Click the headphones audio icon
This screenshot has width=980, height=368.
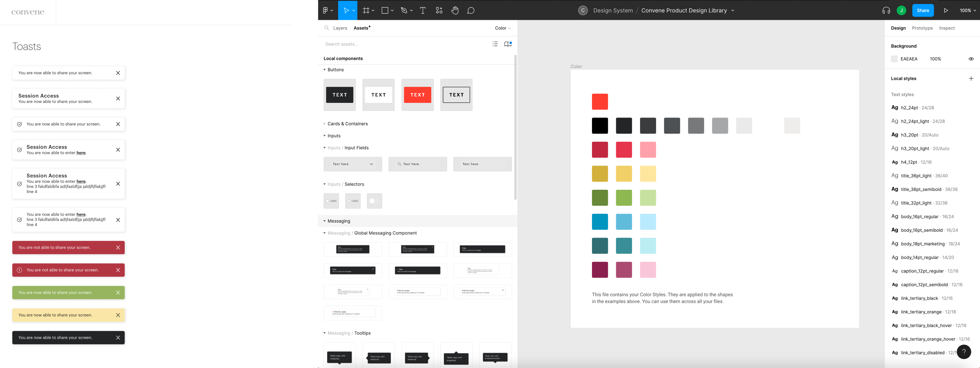point(886,10)
